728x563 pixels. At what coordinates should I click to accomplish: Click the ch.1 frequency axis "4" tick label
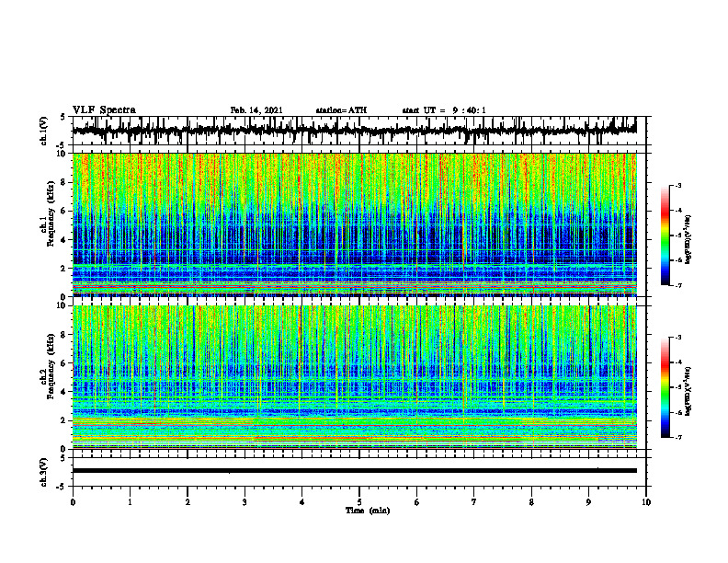[x=63, y=240]
